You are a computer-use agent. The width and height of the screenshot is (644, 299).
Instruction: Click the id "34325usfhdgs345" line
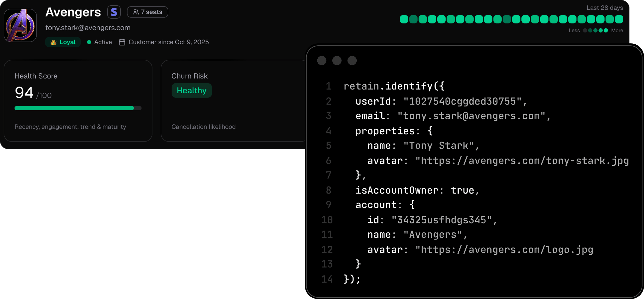[432, 220]
